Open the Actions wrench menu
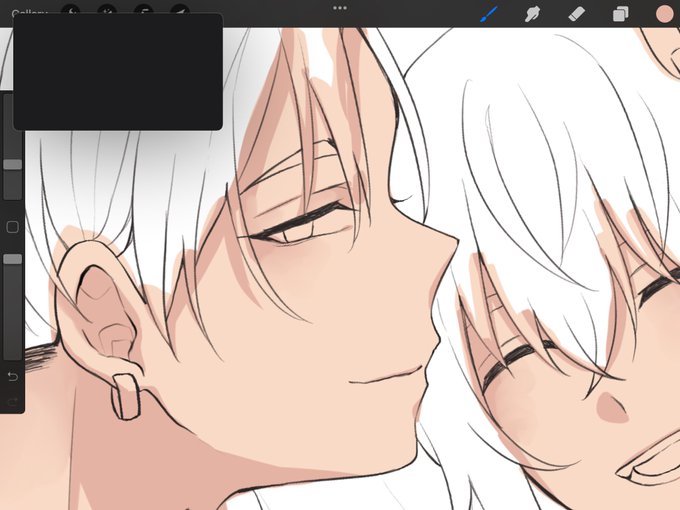The image size is (680, 510). click(x=71, y=10)
